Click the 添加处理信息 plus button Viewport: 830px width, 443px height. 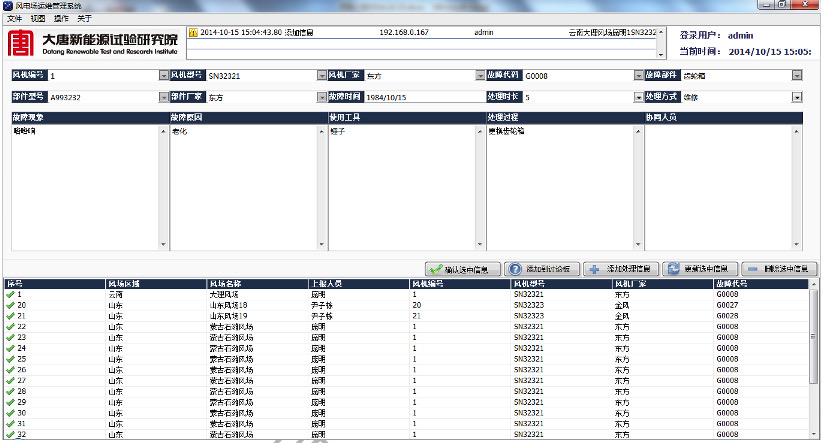[619, 269]
